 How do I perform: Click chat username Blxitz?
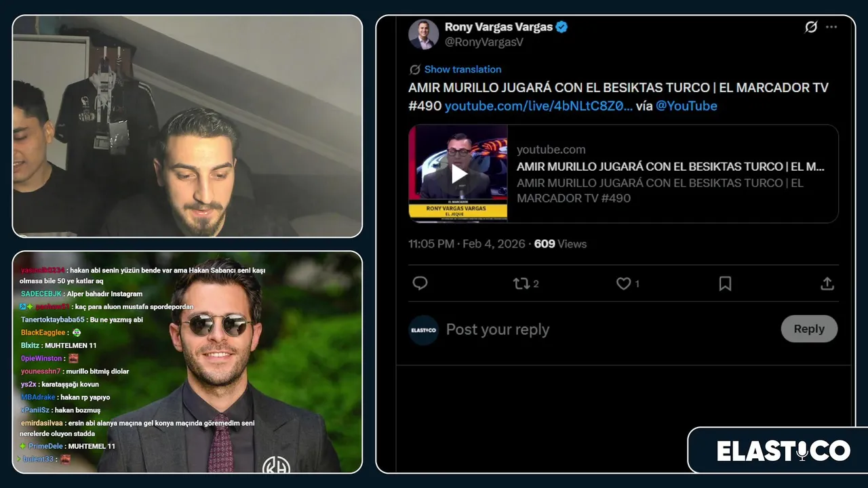pyautogui.click(x=31, y=345)
